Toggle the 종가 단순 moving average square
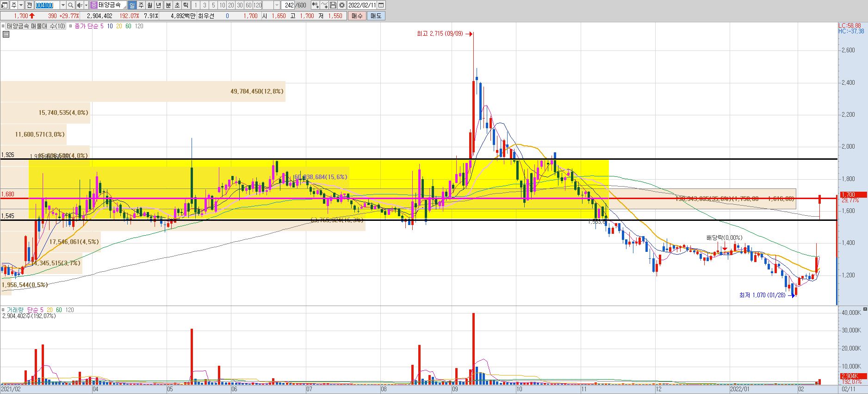The width and height of the screenshot is (868, 394). pos(70,26)
